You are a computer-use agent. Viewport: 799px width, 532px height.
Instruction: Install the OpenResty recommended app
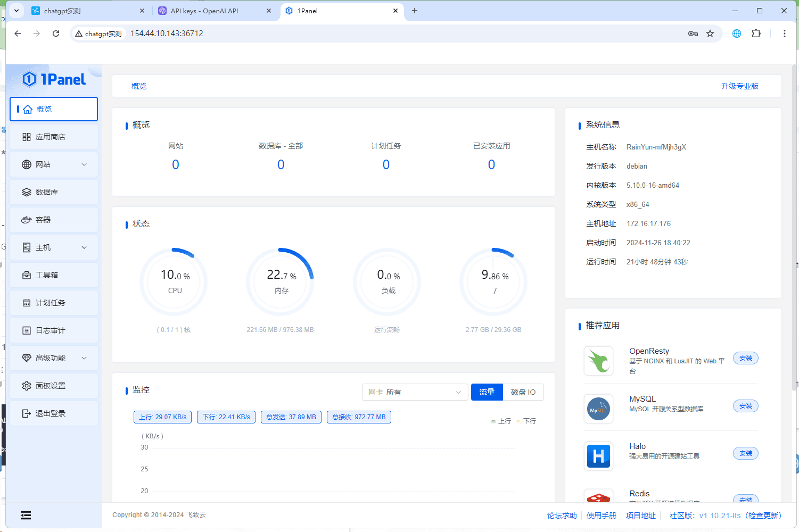click(745, 358)
